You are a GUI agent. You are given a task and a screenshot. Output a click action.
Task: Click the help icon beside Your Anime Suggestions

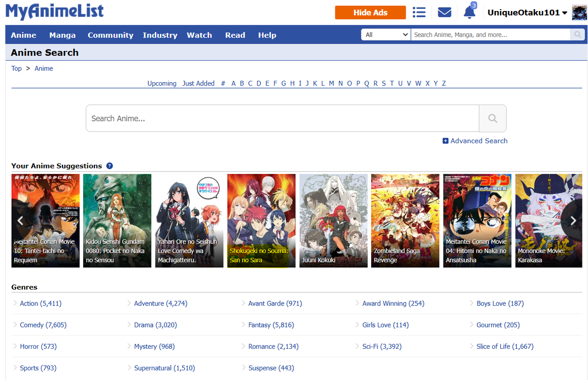coord(109,166)
